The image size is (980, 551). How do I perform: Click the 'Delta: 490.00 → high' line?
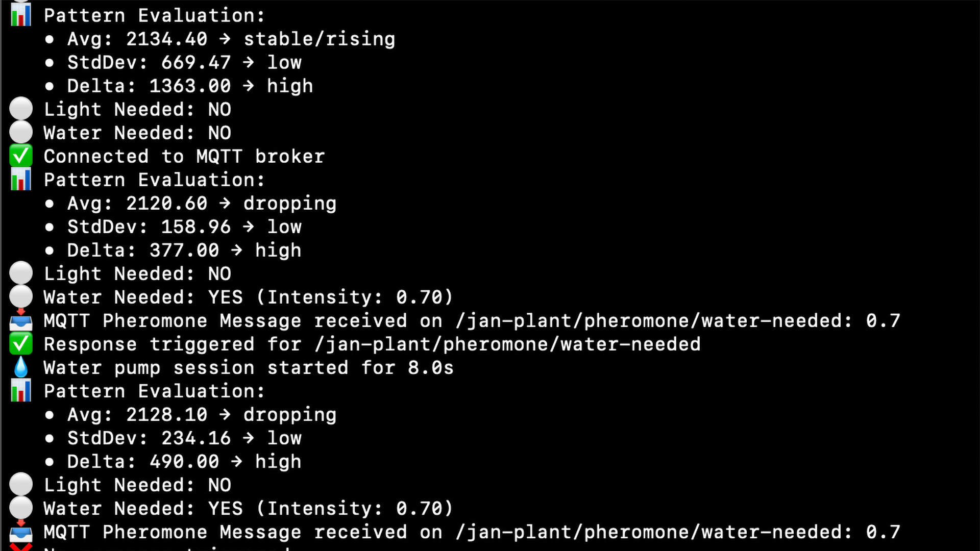click(x=184, y=461)
